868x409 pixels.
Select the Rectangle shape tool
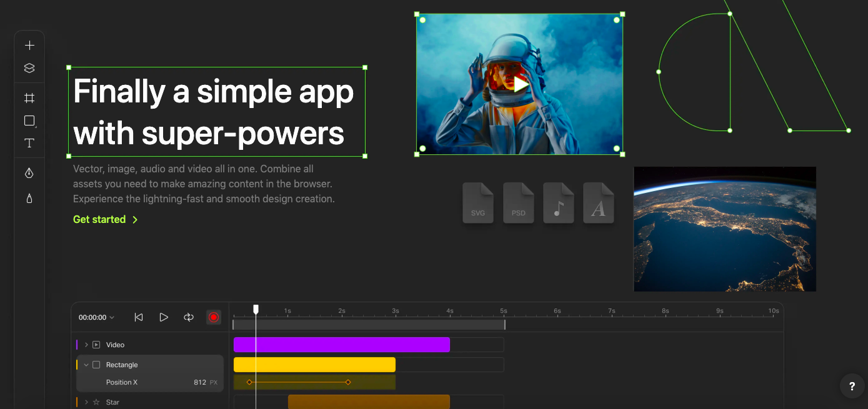tap(29, 121)
